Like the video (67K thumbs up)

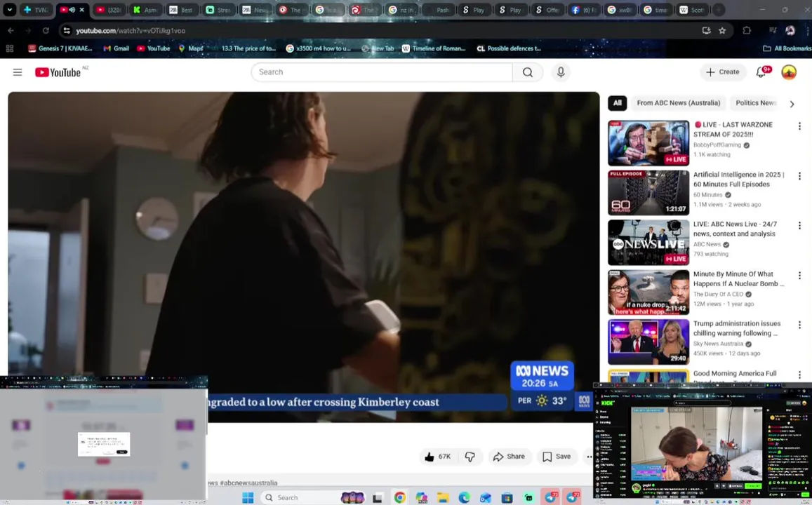[x=438, y=457]
